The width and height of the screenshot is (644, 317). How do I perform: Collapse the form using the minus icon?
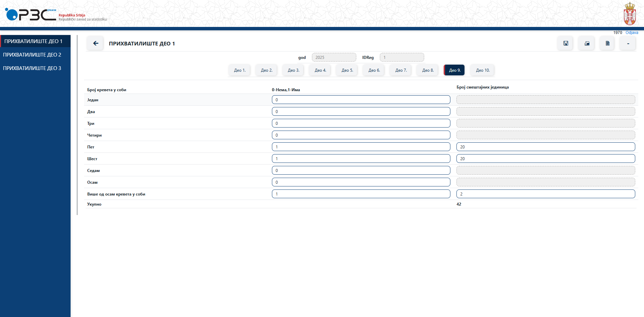click(x=628, y=43)
